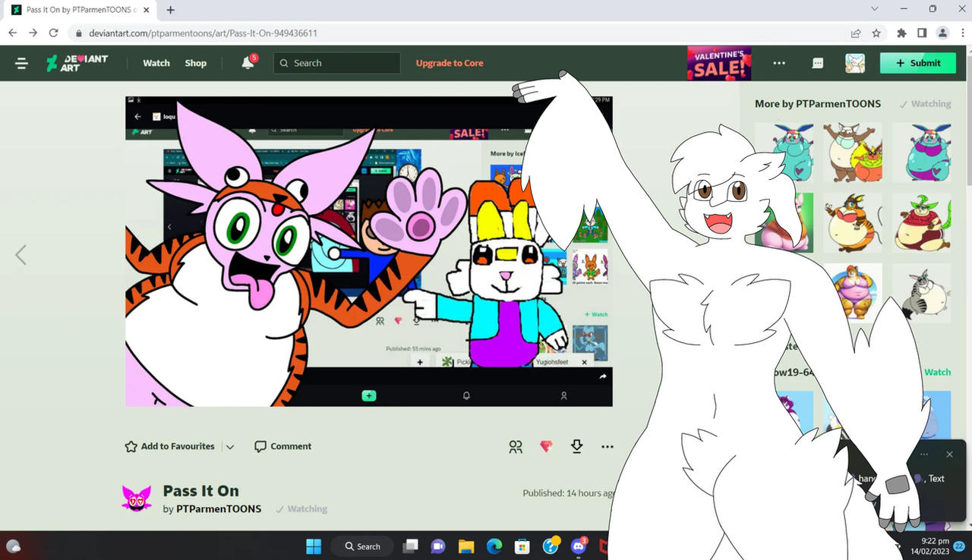972x560 pixels.
Task: Open the browser tab search chevron
Action: click(875, 9)
